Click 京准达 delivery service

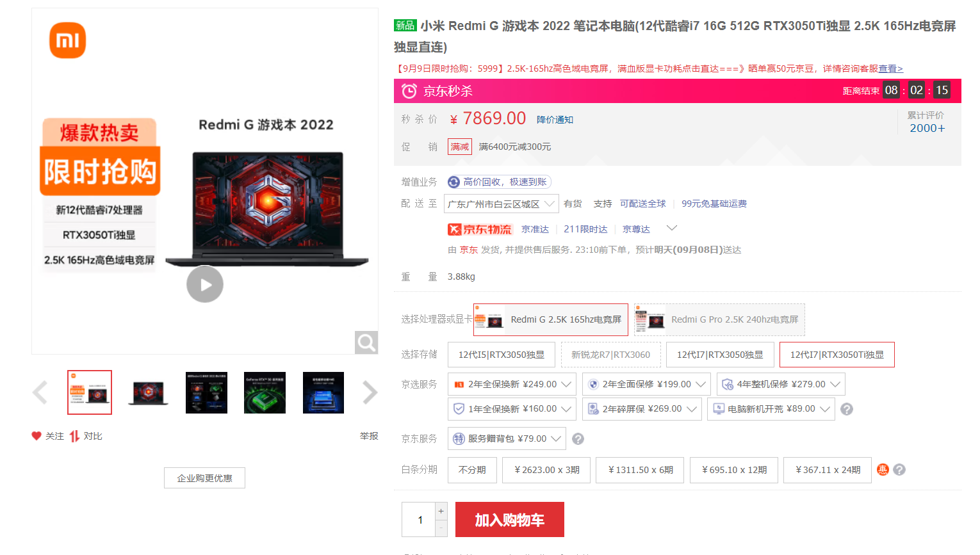535,229
